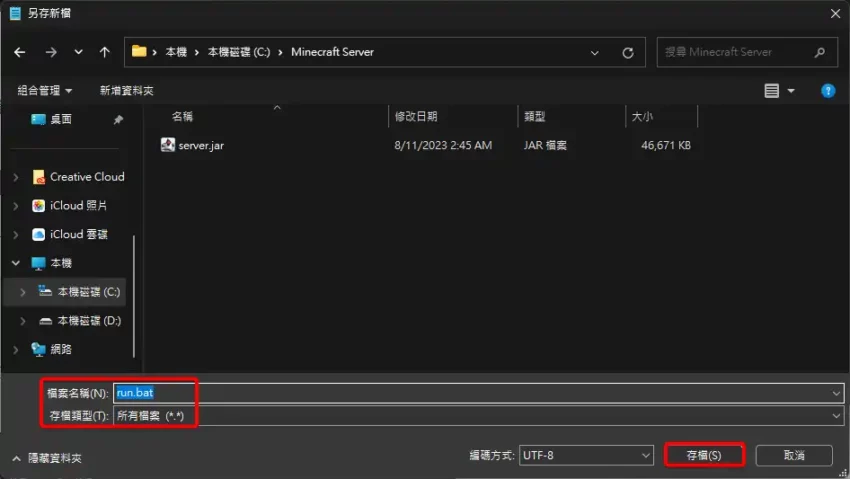This screenshot has width=850, height=479.
Task: Select 本機 in navigation pane
Action: [61, 263]
